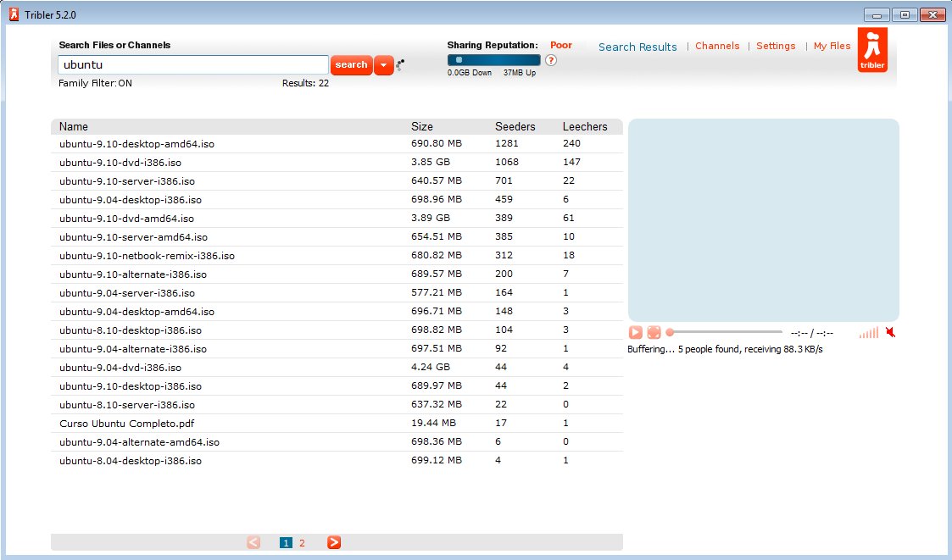This screenshot has width=952, height=560.
Task: Click the 4.24 GB size value
Action: (x=431, y=367)
